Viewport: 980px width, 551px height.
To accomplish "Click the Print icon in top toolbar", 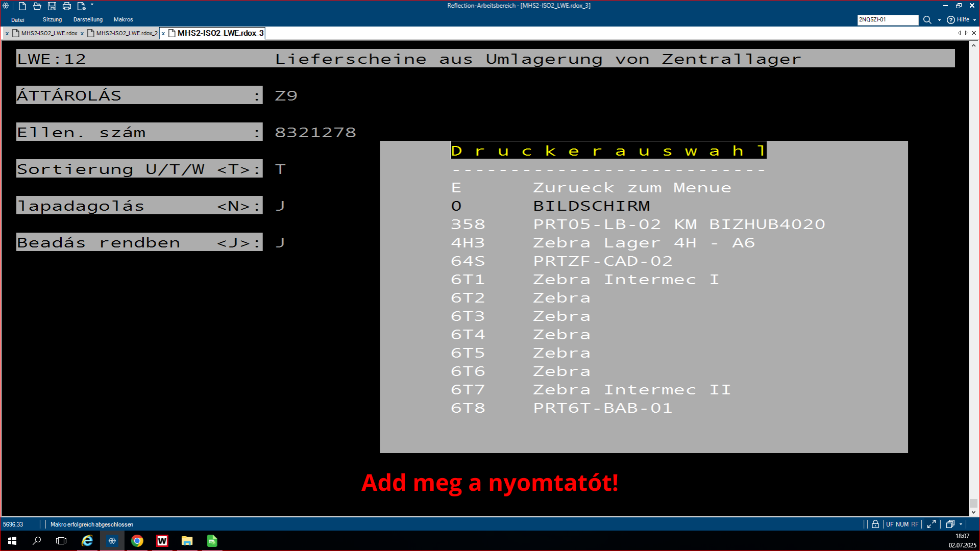I will click(67, 6).
